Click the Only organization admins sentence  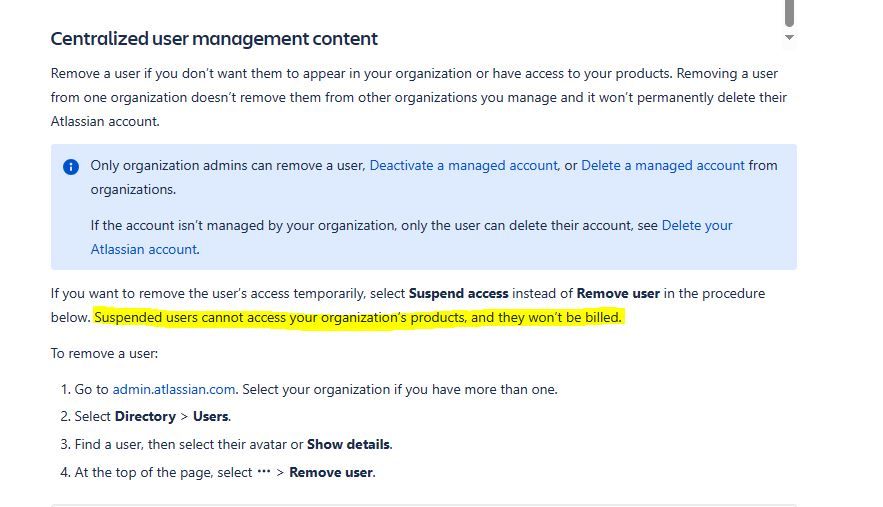pyautogui.click(x=434, y=177)
